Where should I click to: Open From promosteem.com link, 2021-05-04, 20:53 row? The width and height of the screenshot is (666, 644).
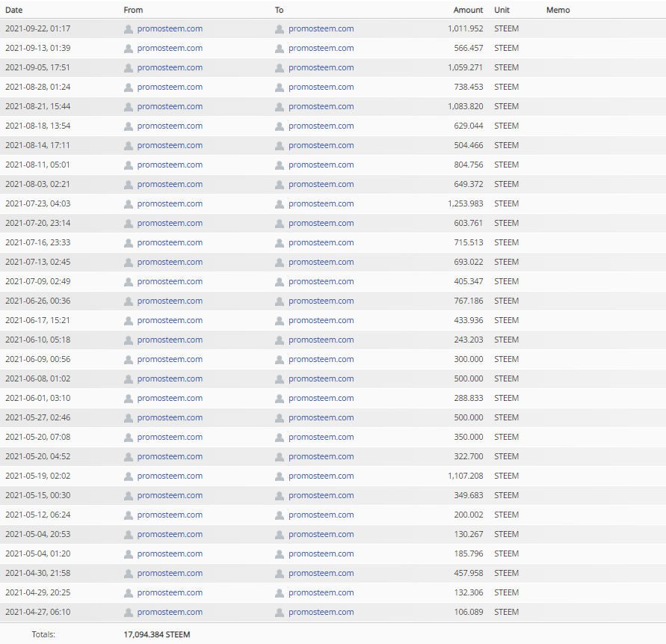pyautogui.click(x=170, y=534)
